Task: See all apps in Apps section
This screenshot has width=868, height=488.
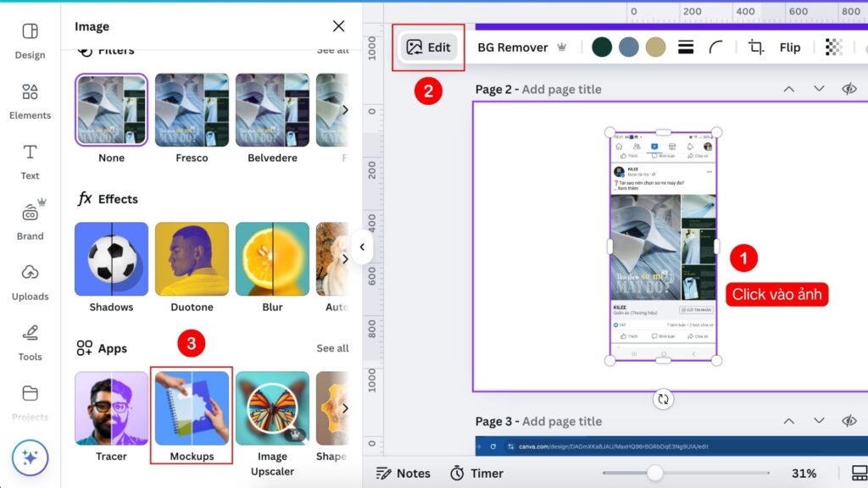Action: (x=332, y=348)
